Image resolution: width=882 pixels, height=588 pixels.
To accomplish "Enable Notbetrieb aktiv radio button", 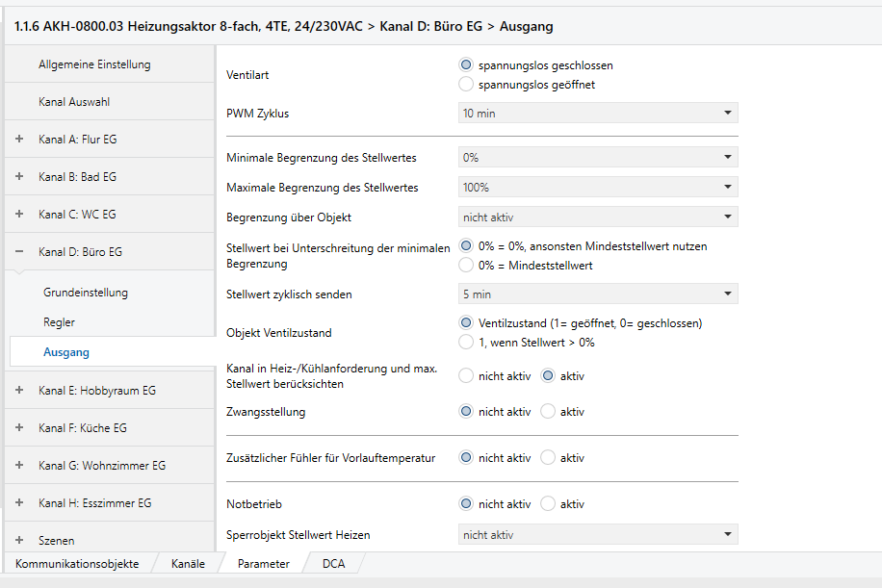I will pyautogui.click(x=548, y=503).
